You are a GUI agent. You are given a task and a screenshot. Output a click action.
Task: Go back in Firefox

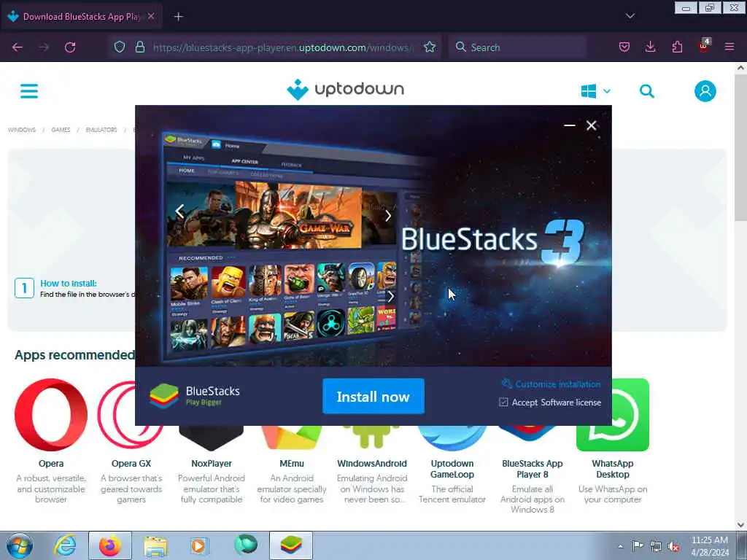coord(18,47)
